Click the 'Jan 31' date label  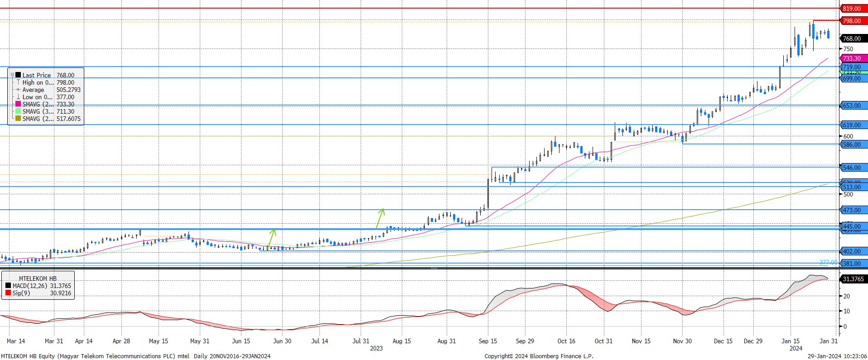click(x=829, y=341)
